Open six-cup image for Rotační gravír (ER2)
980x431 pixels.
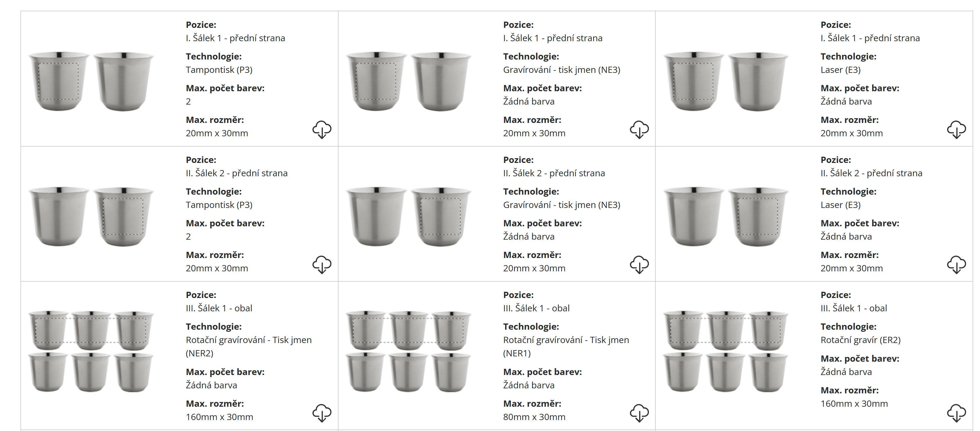(726, 352)
